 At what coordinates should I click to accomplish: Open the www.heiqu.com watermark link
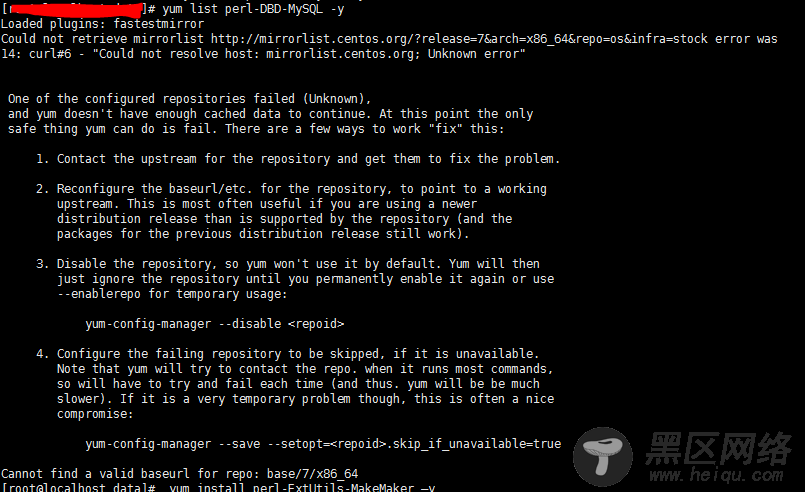click(716, 475)
